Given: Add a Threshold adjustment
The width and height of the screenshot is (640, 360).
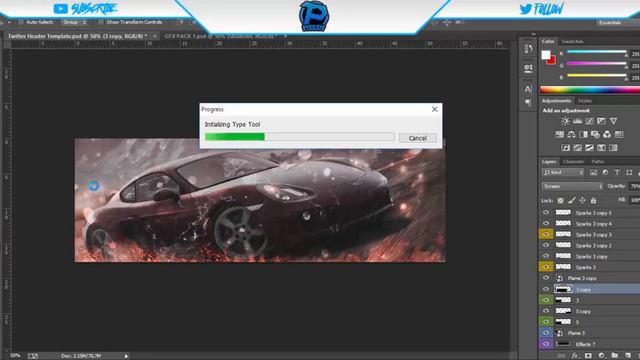Looking at the screenshot, I should pos(589,148).
